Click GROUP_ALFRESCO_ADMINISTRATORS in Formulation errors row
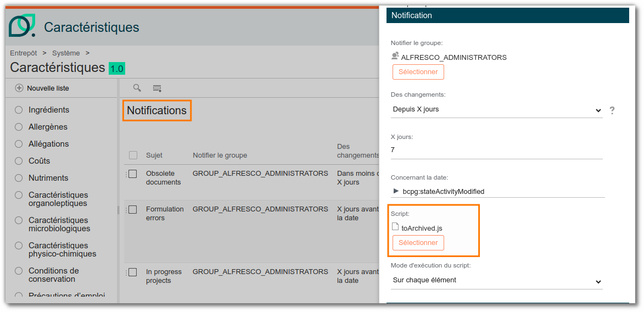Screen dimensions: 644x312 [260, 209]
